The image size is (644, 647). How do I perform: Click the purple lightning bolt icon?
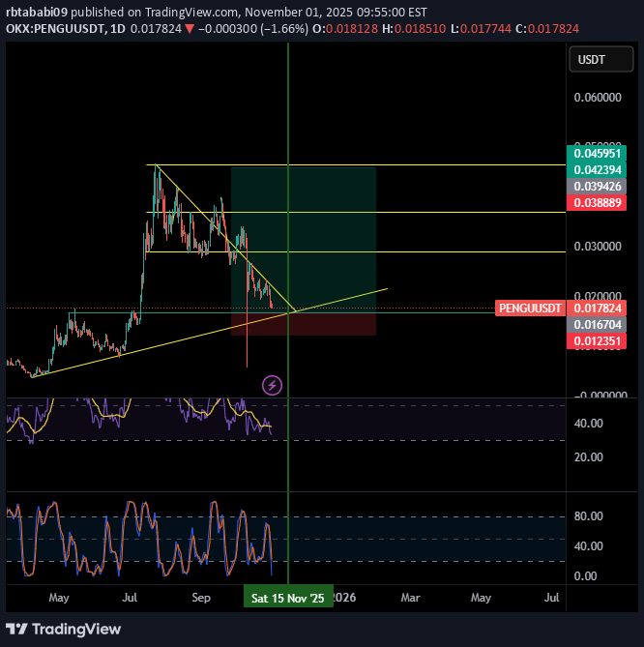(x=273, y=386)
